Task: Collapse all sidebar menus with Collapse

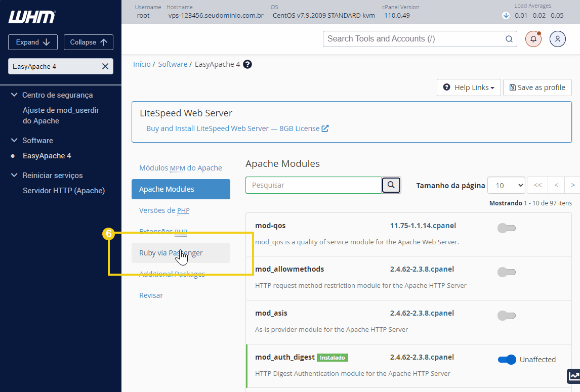Action: pyautogui.click(x=89, y=42)
